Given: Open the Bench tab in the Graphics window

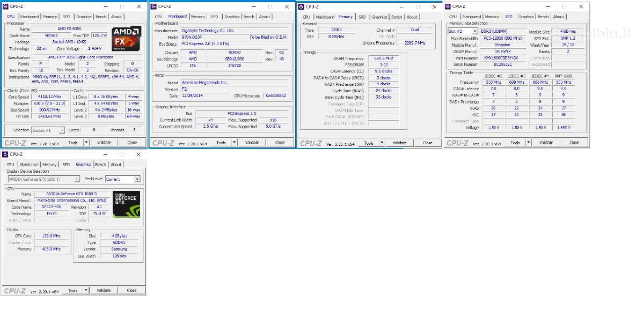Looking at the screenshot, I should pos(100,165).
